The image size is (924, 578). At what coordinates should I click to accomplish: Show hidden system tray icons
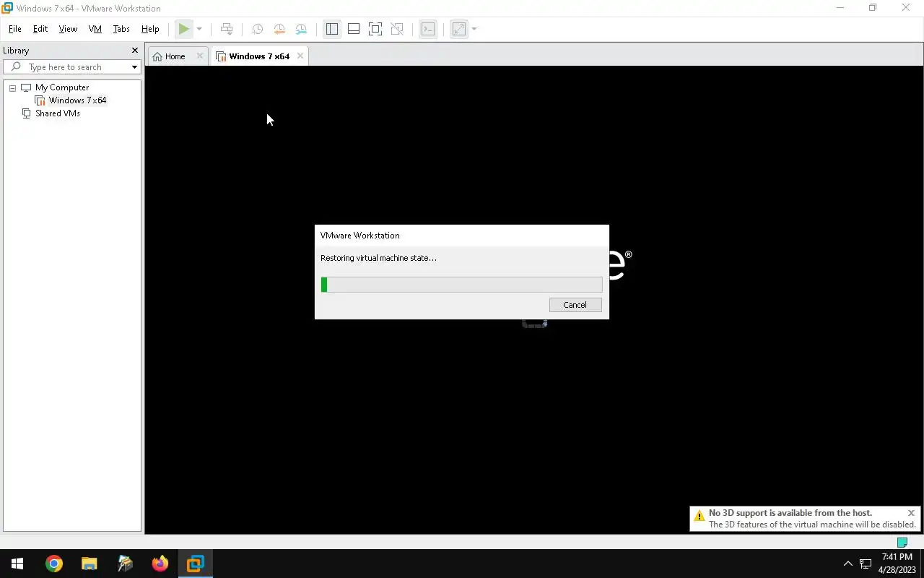[x=848, y=564]
